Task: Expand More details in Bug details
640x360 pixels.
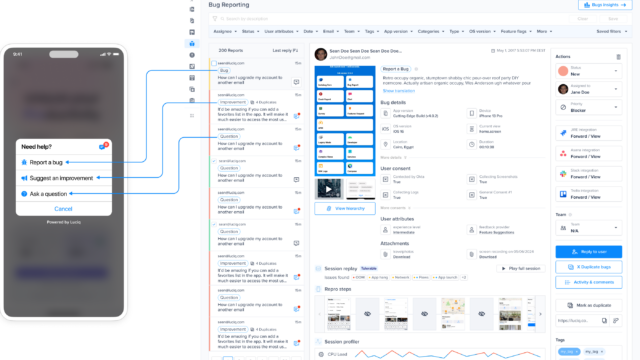Action: 393,158
